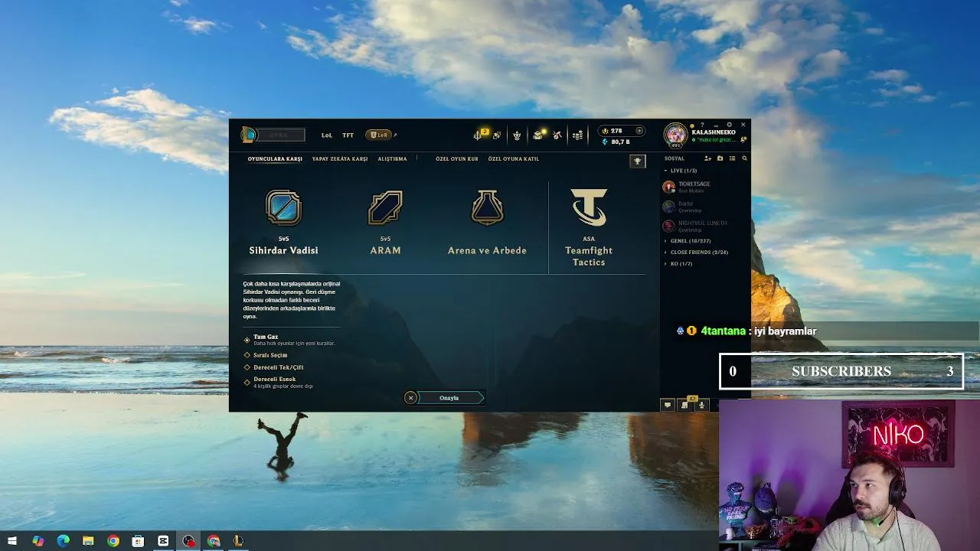Click the Onayla confirm button
This screenshot has height=551, width=980.
click(x=450, y=398)
